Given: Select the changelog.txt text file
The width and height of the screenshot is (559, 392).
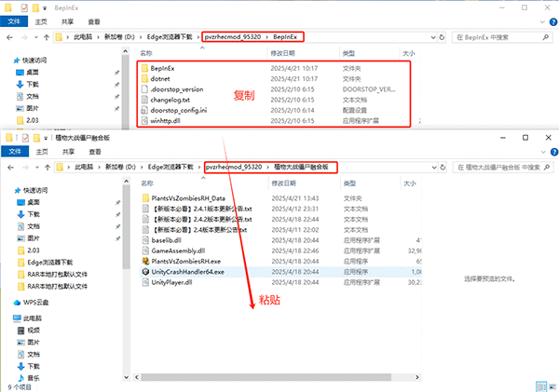Looking at the screenshot, I should click(170, 100).
